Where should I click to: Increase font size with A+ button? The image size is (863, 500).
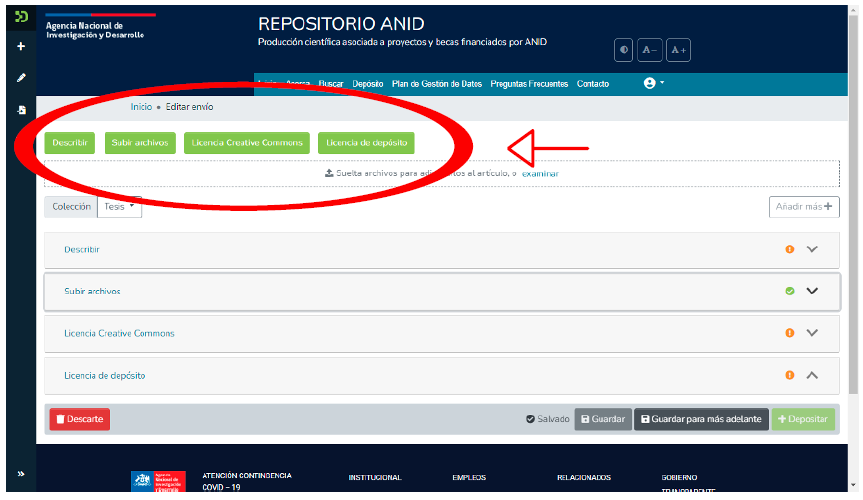678,50
